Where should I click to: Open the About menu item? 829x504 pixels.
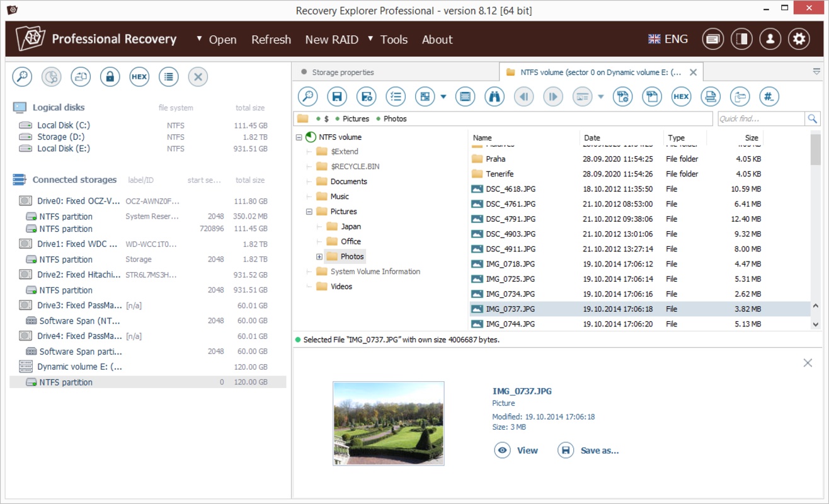pos(437,40)
